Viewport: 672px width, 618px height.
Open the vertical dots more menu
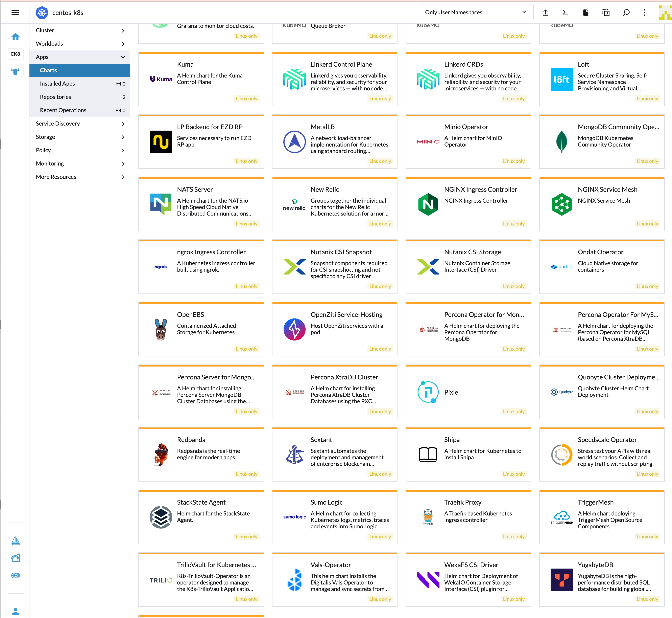coord(645,12)
